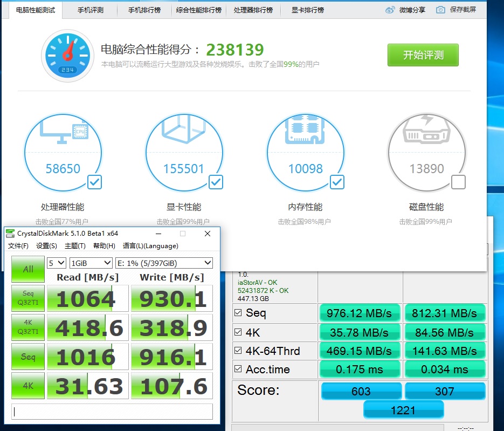
Task: Click the AS SSD Seq read 976.12 MB/s
Action: click(x=360, y=313)
